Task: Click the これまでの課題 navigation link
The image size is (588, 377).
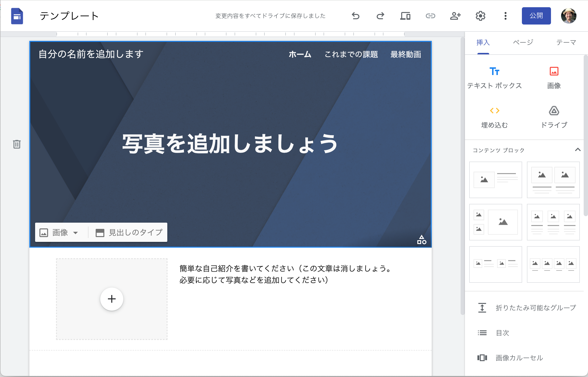Action: 351,54
